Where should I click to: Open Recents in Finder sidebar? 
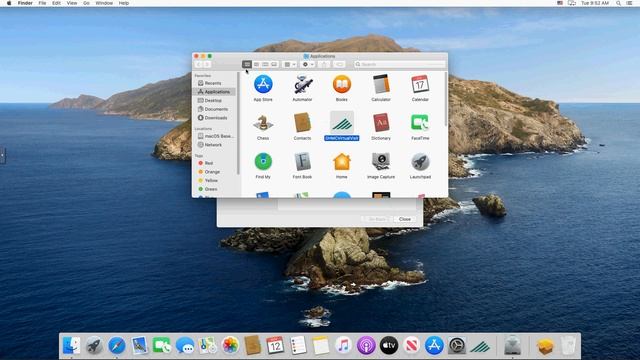click(x=214, y=83)
